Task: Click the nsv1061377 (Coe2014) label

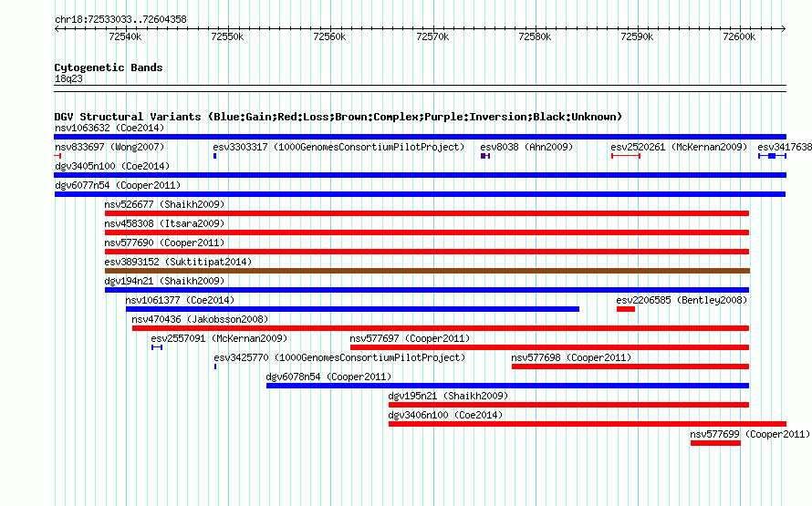Action: click(180, 300)
